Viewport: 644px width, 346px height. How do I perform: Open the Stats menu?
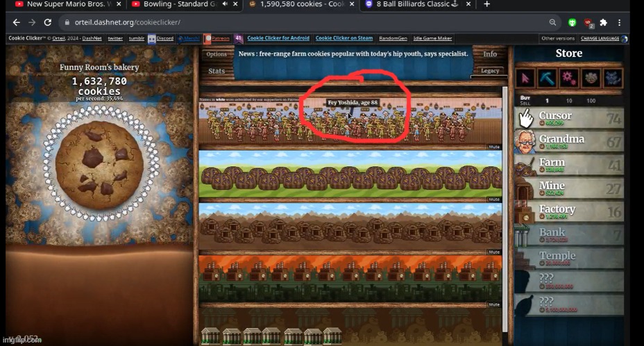(217, 71)
